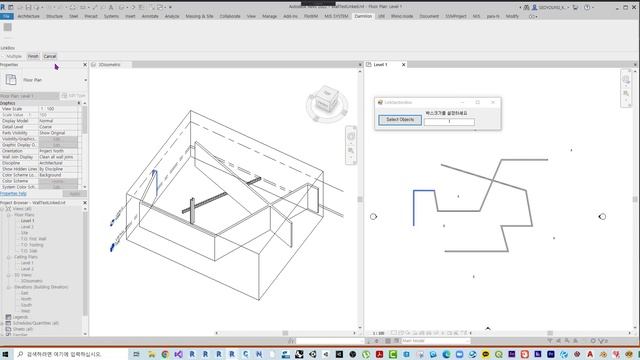The image size is (640, 360).
Task: Click the selection filter icon in status bar
Action: tap(550, 341)
